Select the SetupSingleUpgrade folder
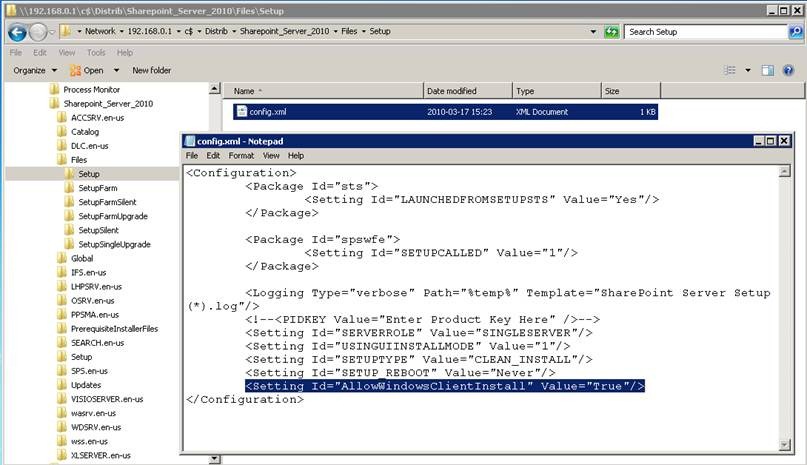The image size is (807, 465). [114, 244]
